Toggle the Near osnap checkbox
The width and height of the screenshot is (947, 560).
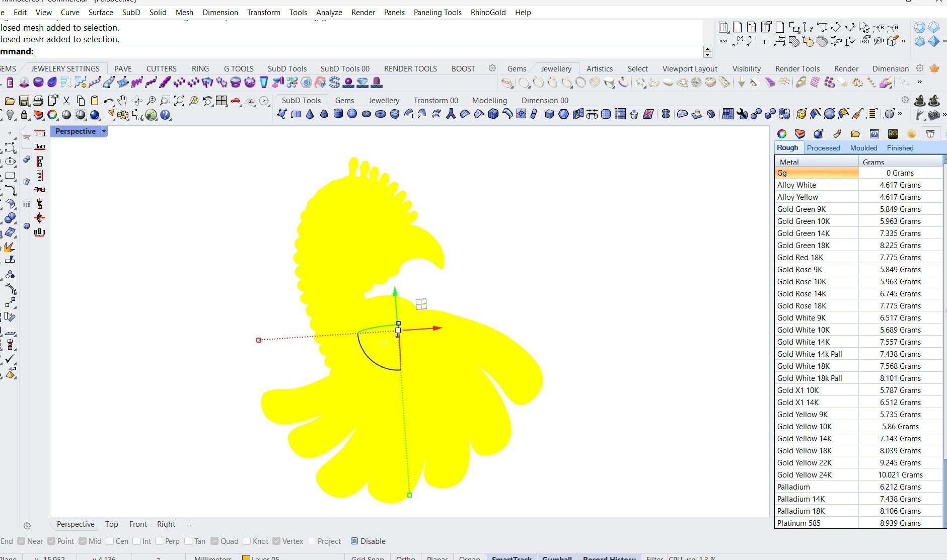coord(21,541)
